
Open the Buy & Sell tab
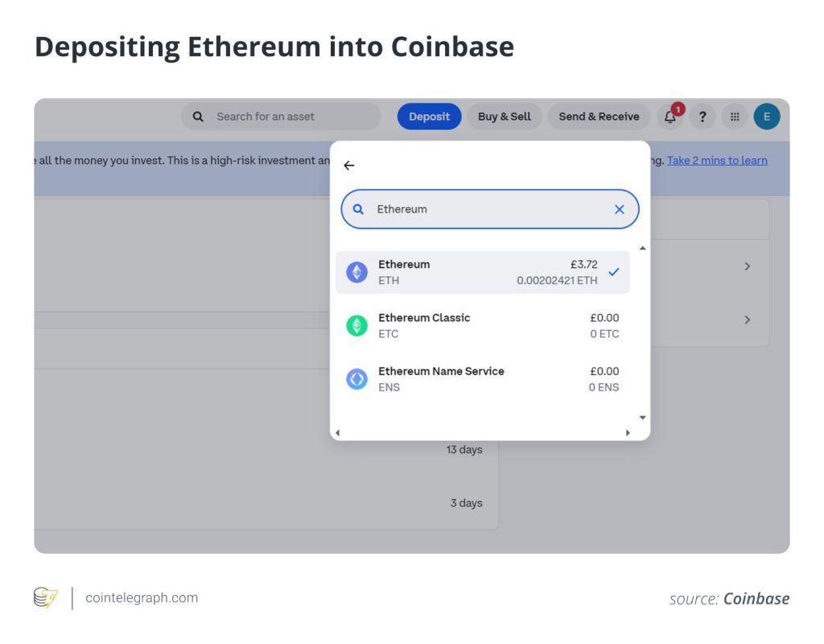click(x=505, y=117)
